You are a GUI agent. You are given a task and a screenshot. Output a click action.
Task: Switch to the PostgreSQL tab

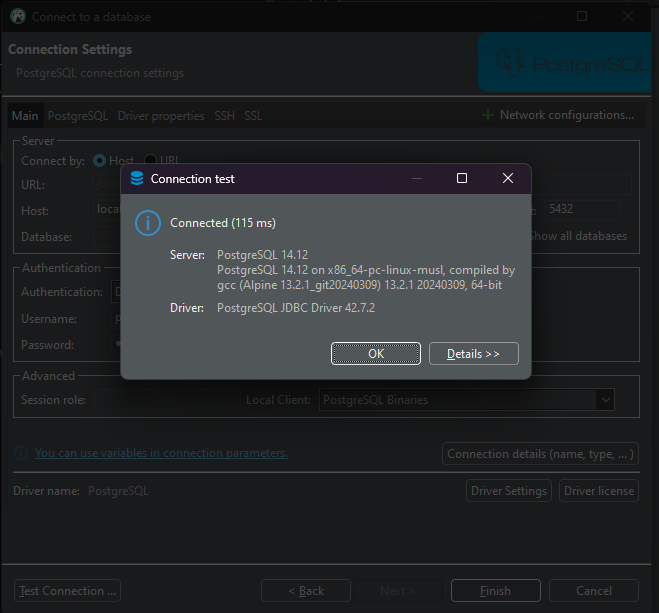78,116
